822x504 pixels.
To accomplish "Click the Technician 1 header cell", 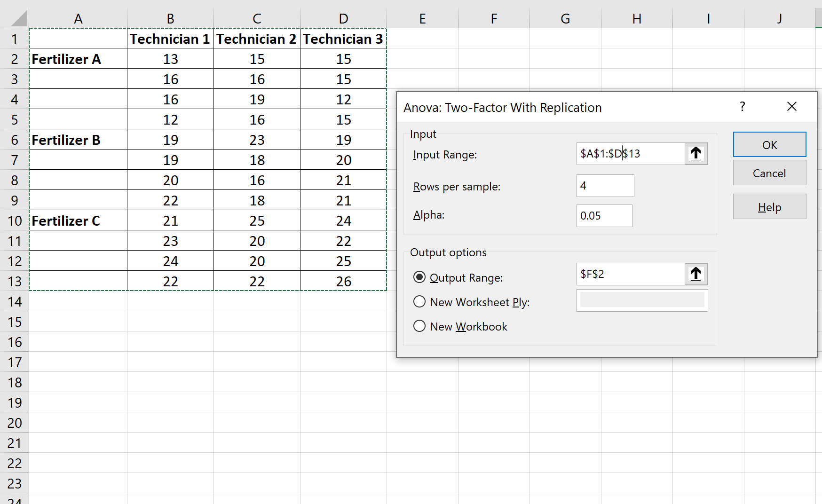I will [170, 39].
